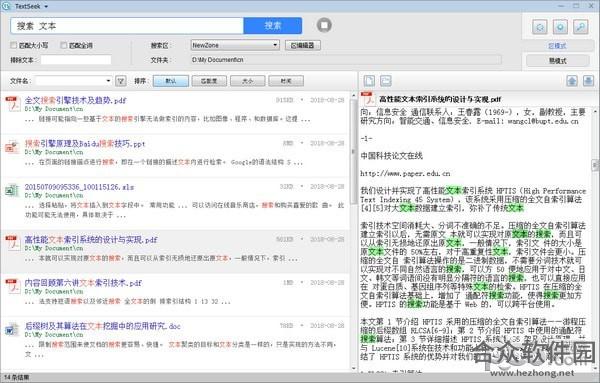This screenshot has width=600, height=383.
Task: Open result 后缀树及其算法在文本挖掘中的应用研究.doc
Action: click(103, 326)
